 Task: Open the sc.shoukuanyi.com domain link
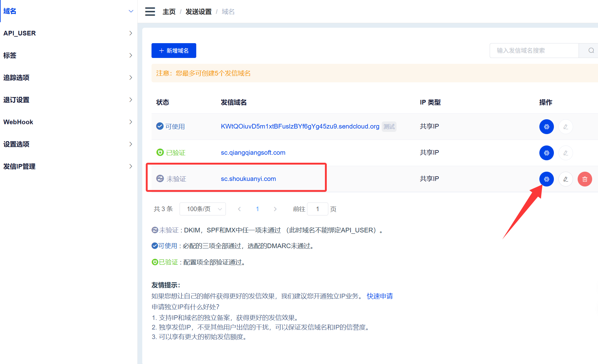click(248, 179)
